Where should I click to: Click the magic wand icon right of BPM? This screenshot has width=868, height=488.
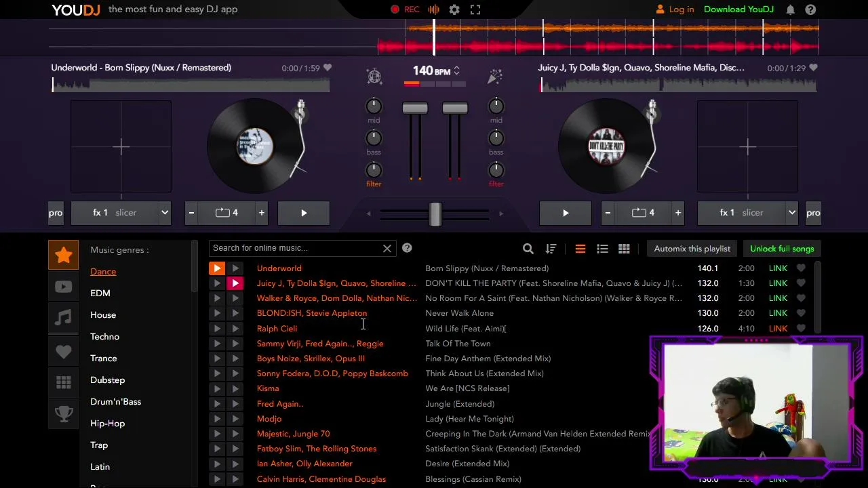pyautogui.click(x=495, y=76)
